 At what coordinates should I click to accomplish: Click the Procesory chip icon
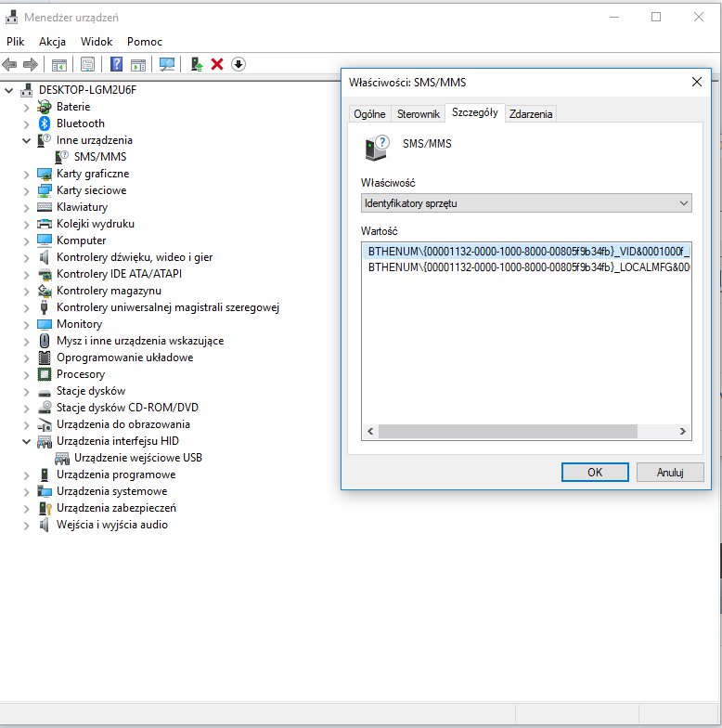(x=45, y=374)
